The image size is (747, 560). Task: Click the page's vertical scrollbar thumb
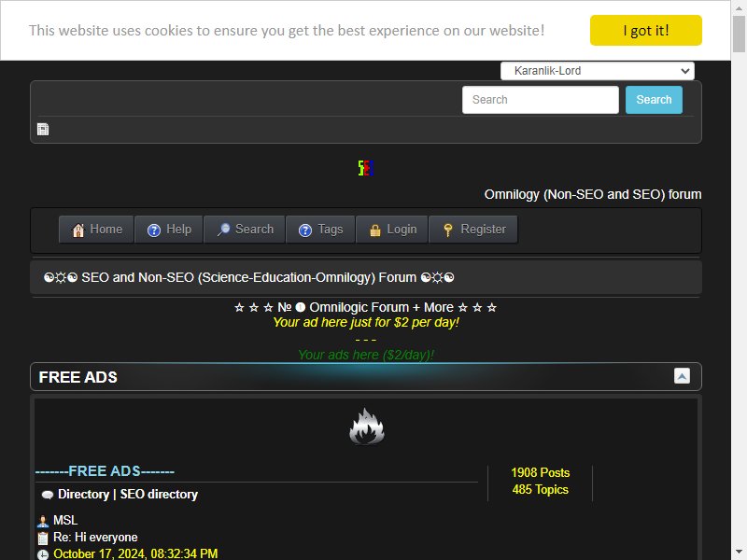739,34
